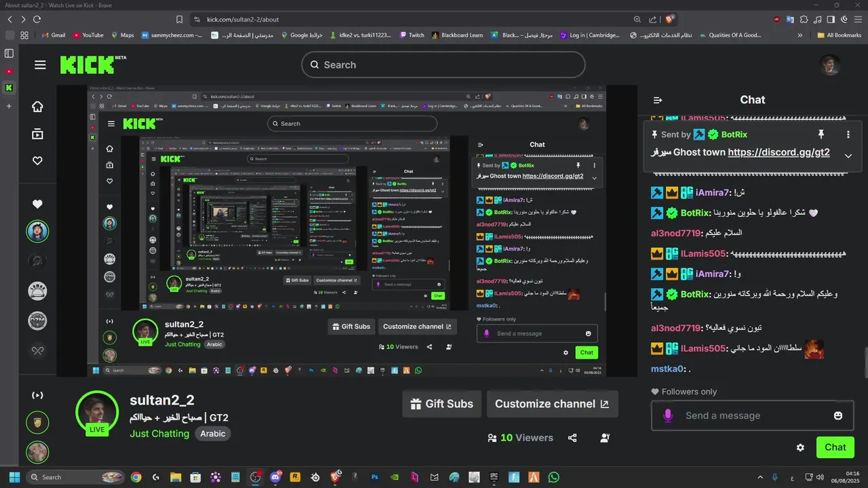Expand the pinned message chevron

848,155
